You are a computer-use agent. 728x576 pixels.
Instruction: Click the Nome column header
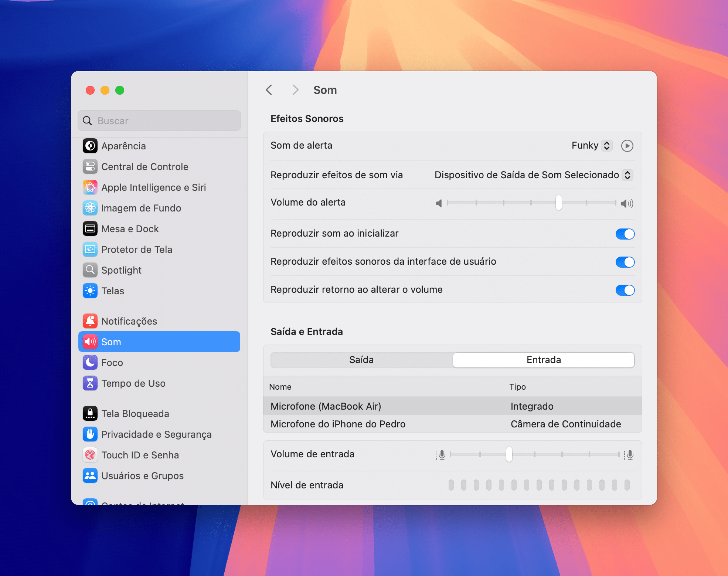[x=280, y=387]
